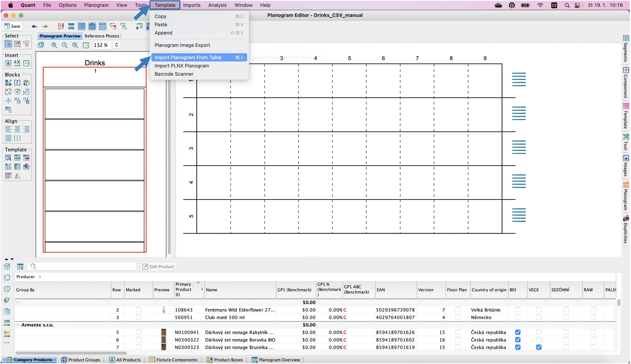The image size is (631, 364).
Task: Open macOS Spotlight search icon
Action: click(x=567, y=5)
